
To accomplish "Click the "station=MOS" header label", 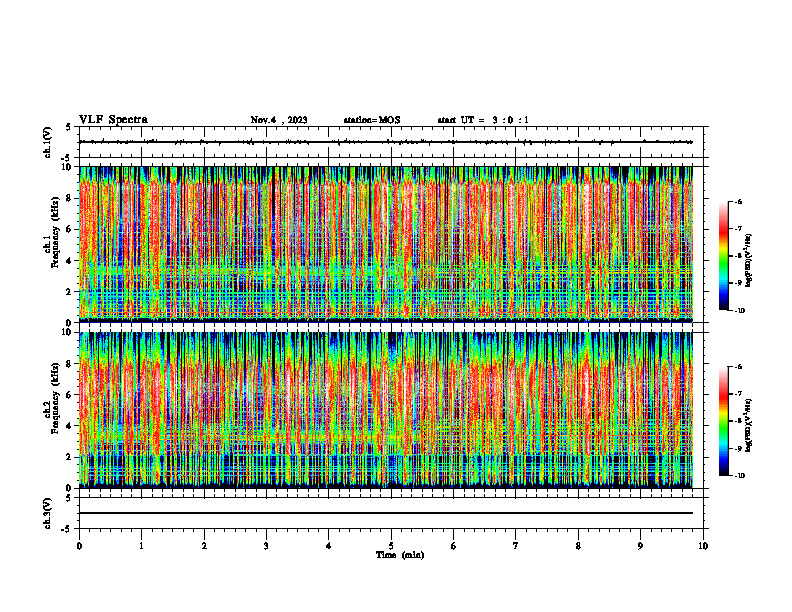I will point(372,120).
